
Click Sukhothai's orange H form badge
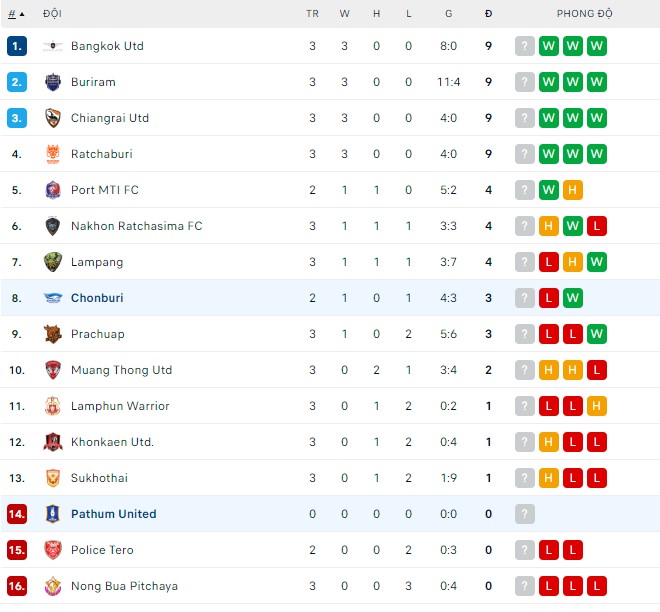(549, 478)
